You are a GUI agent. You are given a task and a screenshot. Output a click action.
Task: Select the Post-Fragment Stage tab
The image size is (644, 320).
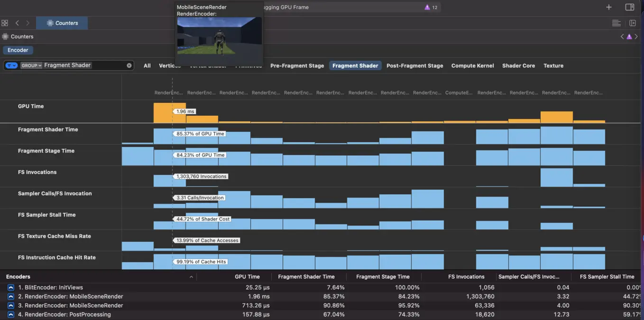pos(414,66)
